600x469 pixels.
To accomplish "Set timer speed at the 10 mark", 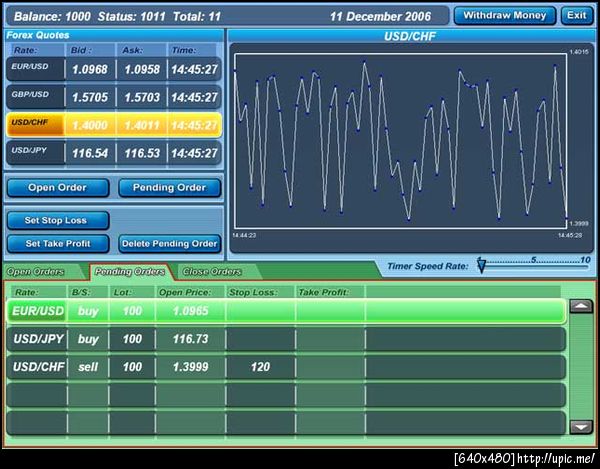I will [x=585, y=261].
